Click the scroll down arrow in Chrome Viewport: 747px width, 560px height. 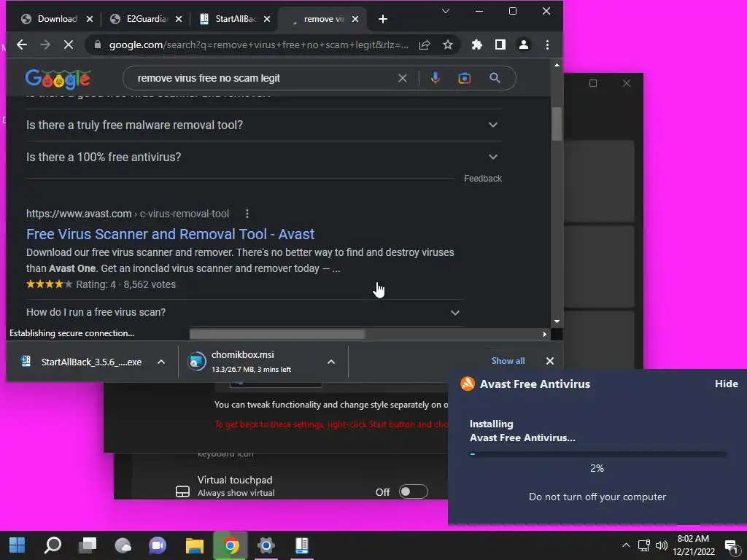[557, 322]
